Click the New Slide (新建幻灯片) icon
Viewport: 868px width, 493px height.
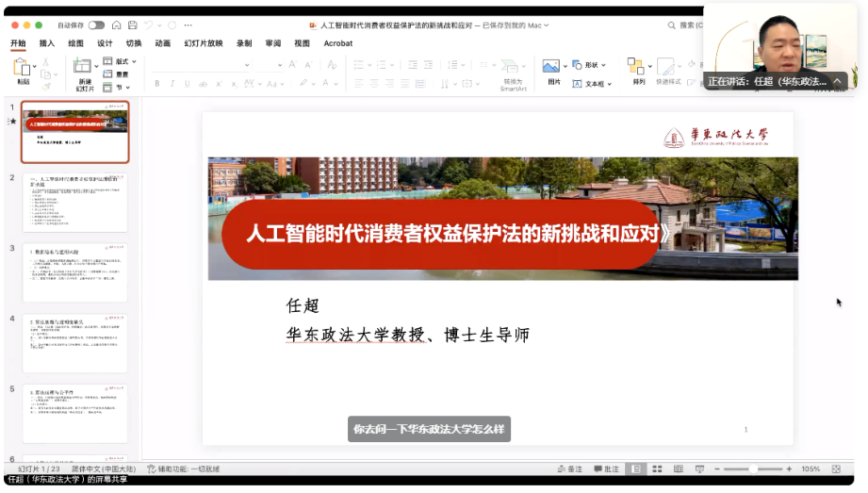tap(83, 68)
